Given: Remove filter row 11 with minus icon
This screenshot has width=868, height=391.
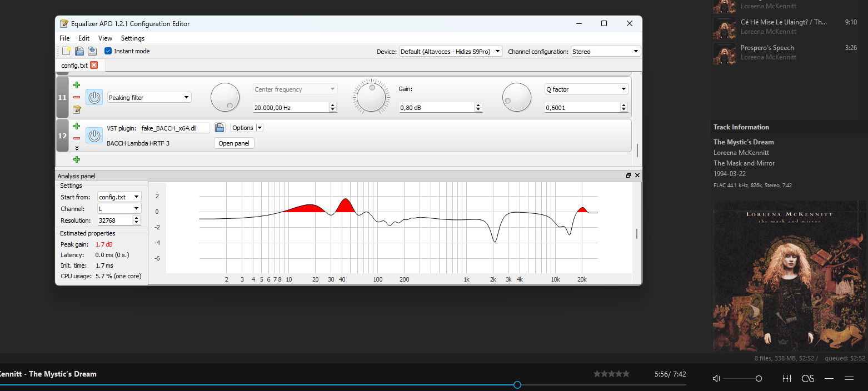Looking at the screenshot, I should click(x=77, y=97).
